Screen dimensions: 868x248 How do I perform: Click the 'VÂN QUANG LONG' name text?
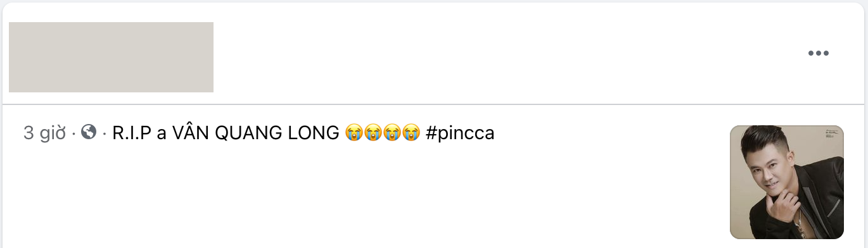[257, 133]
